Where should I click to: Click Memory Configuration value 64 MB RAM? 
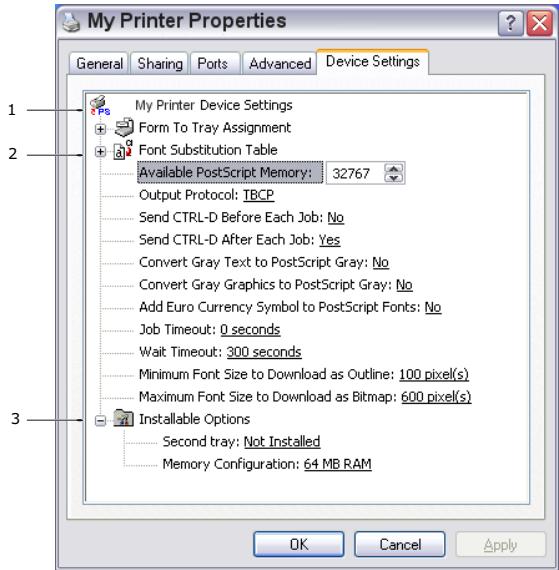click(x=338, y=464)
